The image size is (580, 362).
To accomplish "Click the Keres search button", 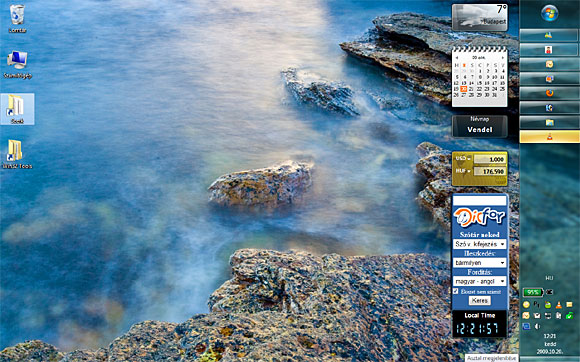I will pyautogui.click(x=480, y=301).
